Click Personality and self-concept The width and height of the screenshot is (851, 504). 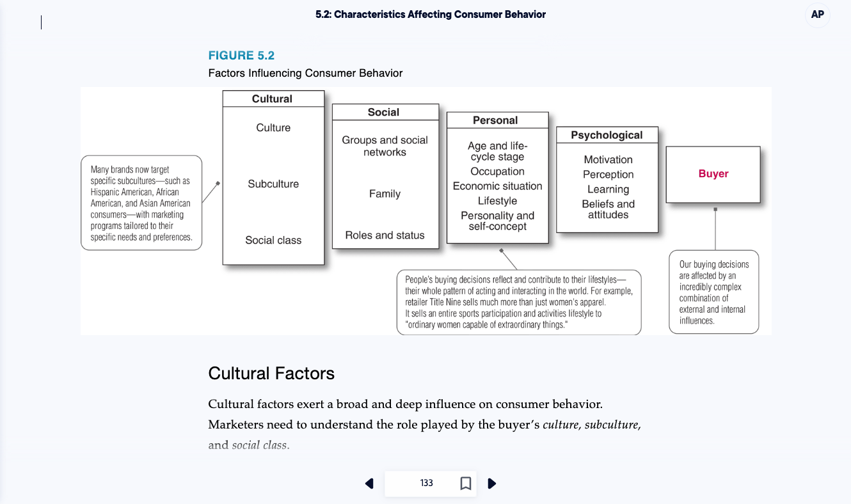[x=497, y=221]
